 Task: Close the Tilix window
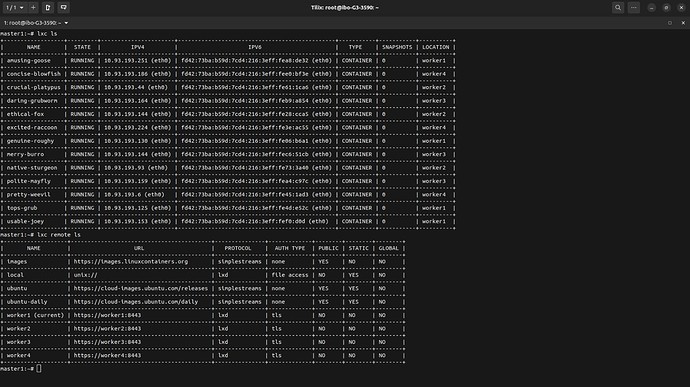coord(681,7)
